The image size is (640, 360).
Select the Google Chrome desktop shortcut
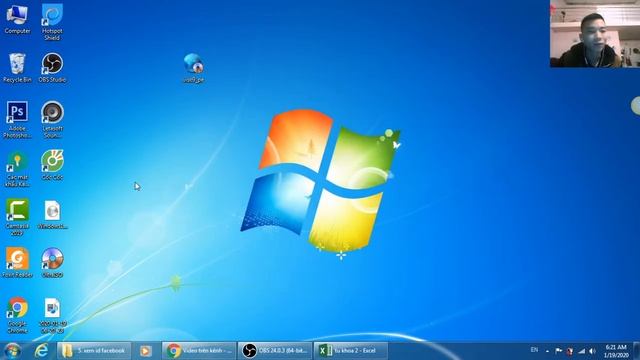pyautogui.click(x=17, y=314)
